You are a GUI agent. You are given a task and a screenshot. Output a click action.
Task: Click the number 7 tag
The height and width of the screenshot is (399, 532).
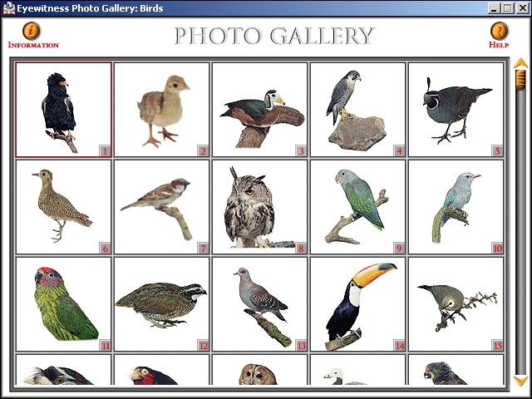tap(203, 249)
